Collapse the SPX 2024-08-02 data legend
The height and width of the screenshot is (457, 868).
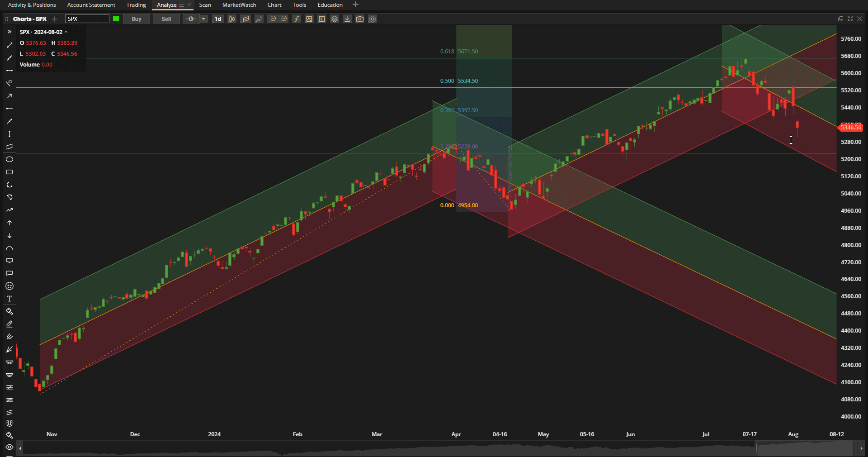pos(66,32)
